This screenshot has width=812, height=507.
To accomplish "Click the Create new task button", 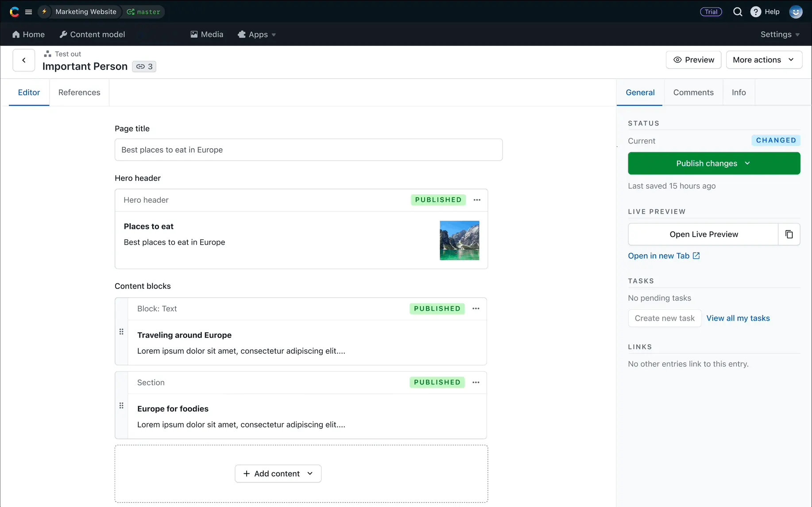I will coord(665,318).
